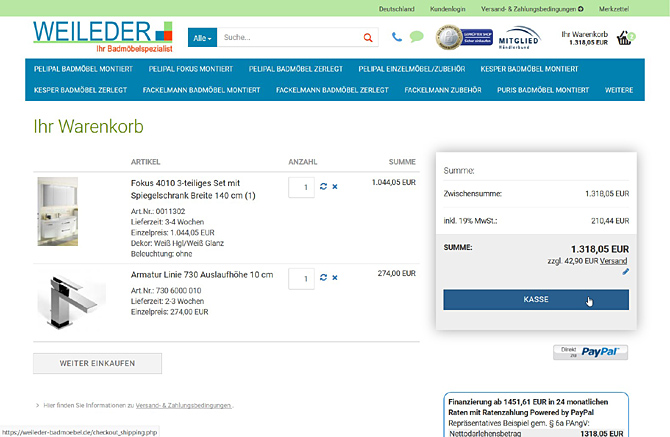Click the phone contact icon
The width and height of the screenshot is (670, 437).
click(x=397, y=37)
